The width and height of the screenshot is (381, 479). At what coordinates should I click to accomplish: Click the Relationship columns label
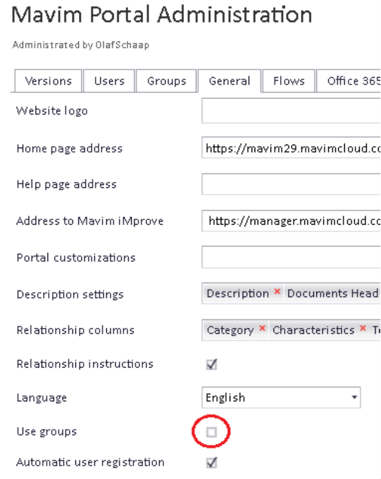75,330
